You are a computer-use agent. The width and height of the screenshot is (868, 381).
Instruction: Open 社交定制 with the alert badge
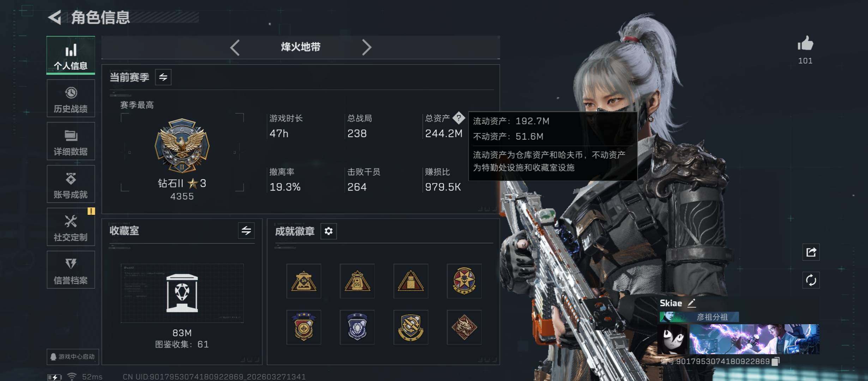point(71,227)
